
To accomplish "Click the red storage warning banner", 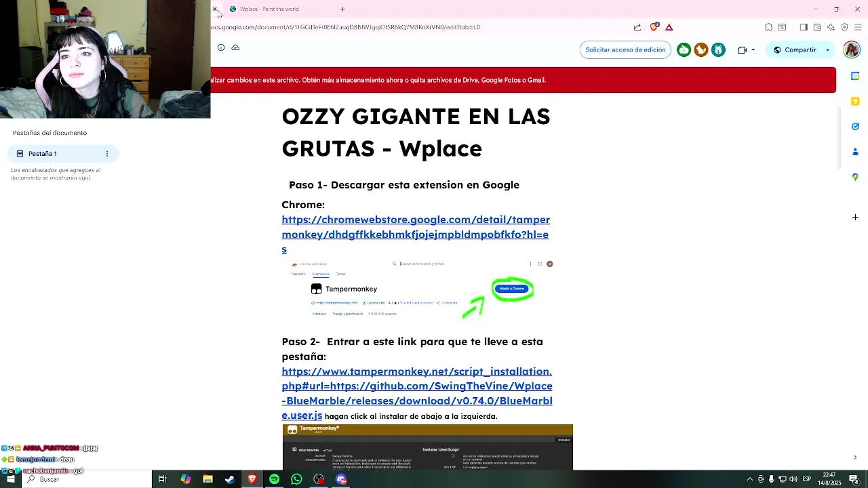I will (523, 80).
